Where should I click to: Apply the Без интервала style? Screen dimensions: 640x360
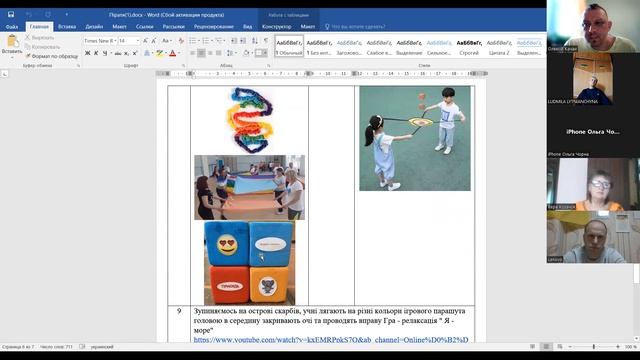(319, 47)
